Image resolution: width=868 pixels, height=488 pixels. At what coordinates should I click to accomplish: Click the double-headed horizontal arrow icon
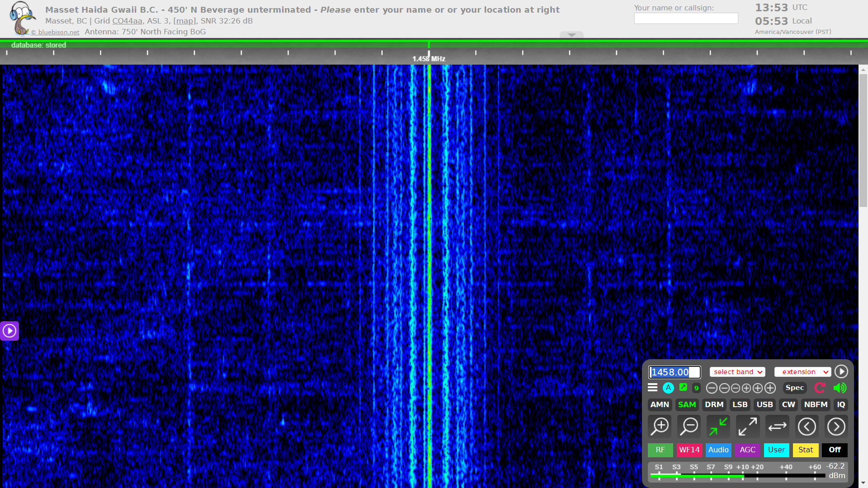777,426
